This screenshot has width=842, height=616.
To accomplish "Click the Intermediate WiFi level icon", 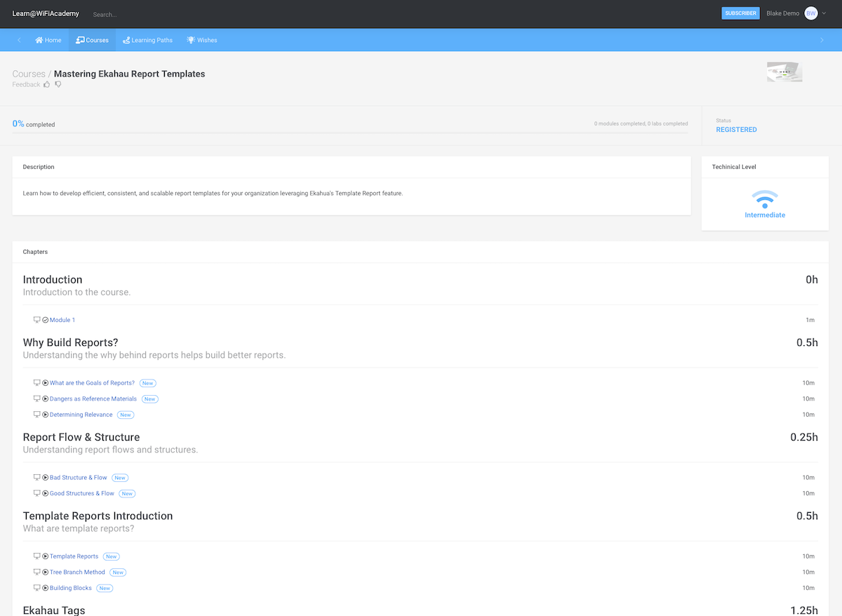I will point(765,199).
